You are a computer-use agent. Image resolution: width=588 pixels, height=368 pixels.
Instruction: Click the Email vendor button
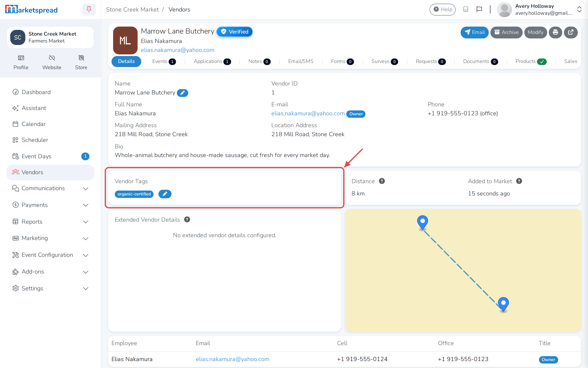point(474,32)
